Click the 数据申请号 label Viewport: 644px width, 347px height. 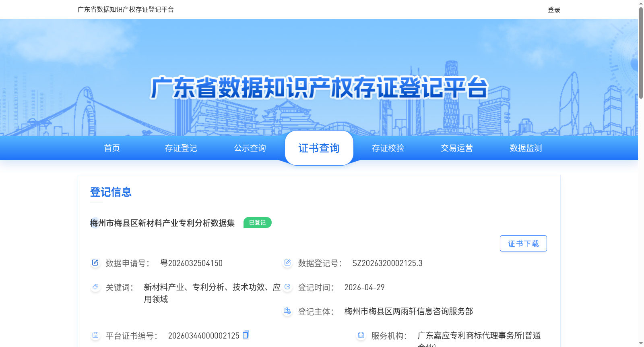click(128, 263)
